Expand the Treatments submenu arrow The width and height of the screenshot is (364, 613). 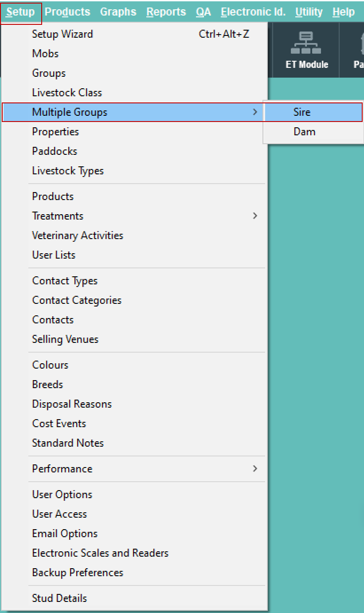pyautogui.click(x=255, y=216)
